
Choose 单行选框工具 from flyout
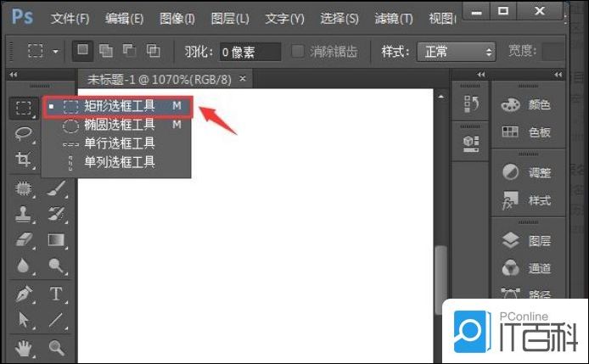118,143
